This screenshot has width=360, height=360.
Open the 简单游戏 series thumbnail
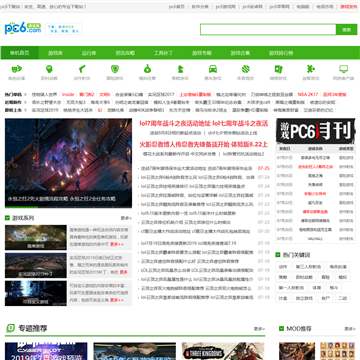pos(36,238)
